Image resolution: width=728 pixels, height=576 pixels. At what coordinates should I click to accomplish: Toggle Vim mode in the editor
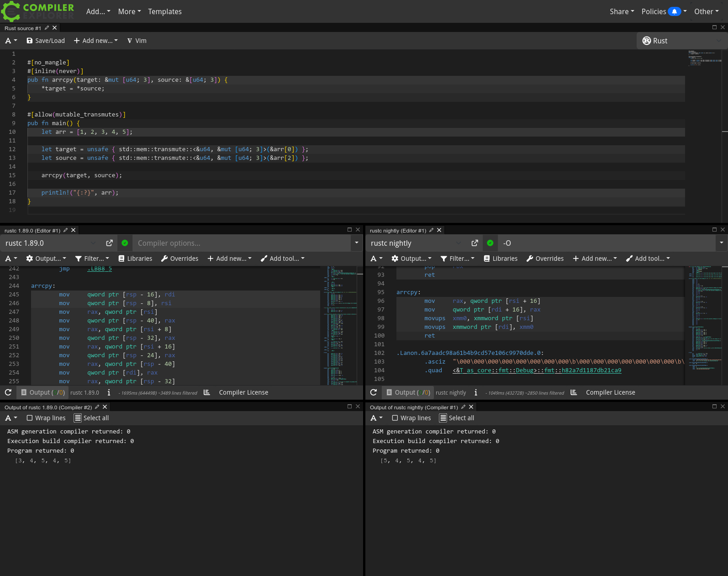(137, 41)
